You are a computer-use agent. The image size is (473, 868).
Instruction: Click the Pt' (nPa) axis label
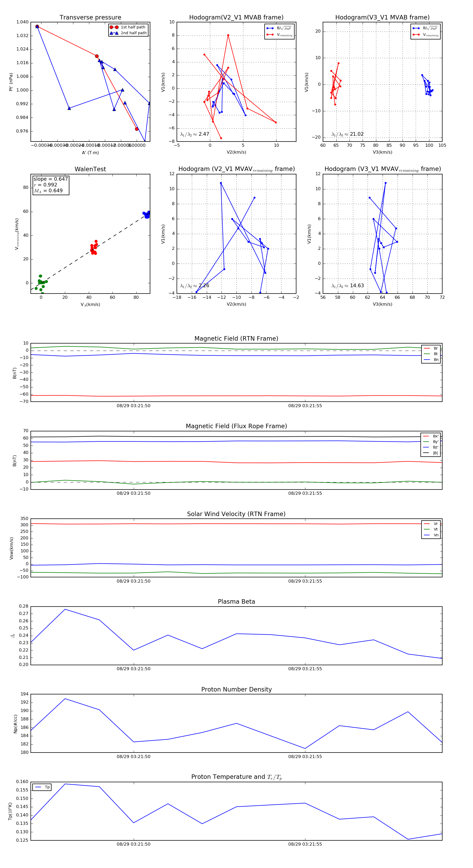[11, 82]
